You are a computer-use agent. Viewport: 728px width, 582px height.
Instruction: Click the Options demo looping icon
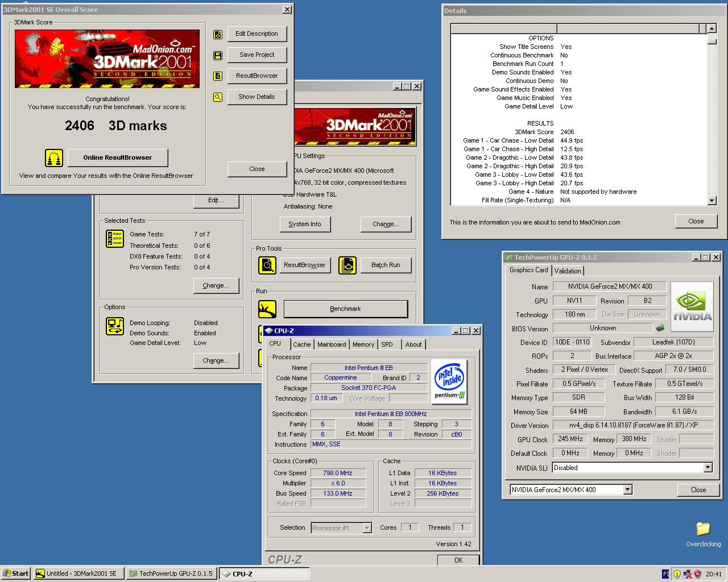click(x=115, y=326)
